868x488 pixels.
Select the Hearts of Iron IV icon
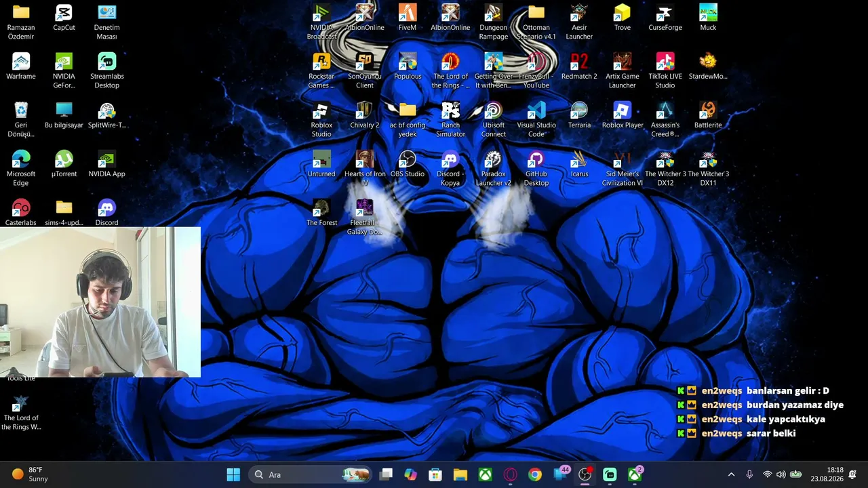[x=365, y=169]
